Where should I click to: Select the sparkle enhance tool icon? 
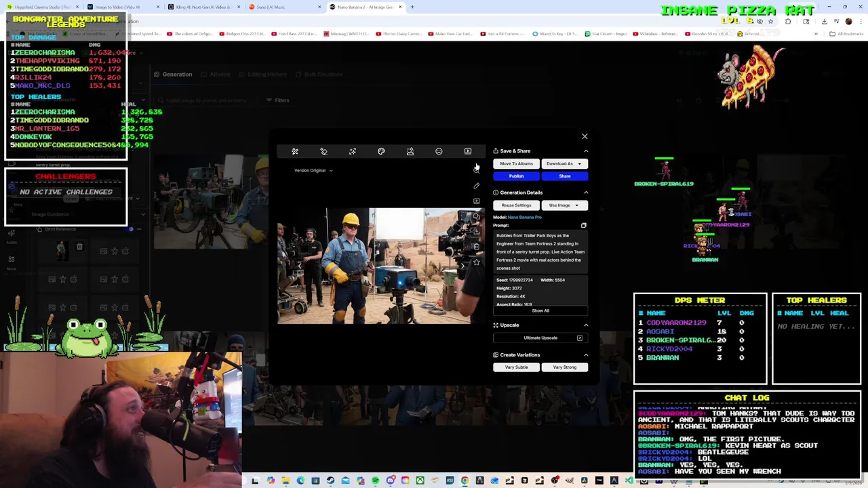coord(353,151)
